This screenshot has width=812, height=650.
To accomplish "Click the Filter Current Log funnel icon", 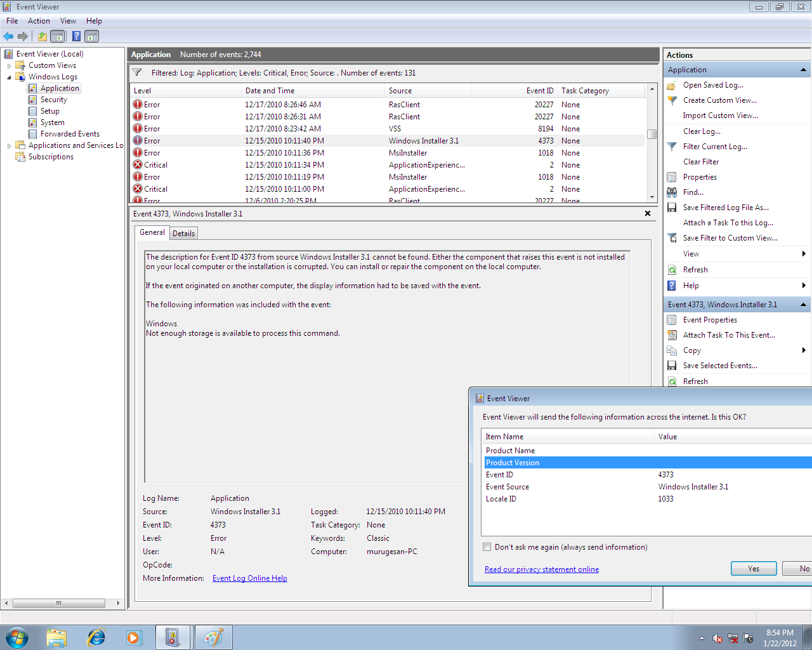I will [671, 146].
